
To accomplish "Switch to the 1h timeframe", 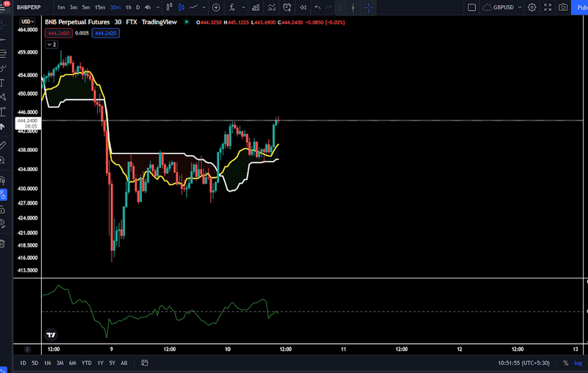I will [129, 7].
